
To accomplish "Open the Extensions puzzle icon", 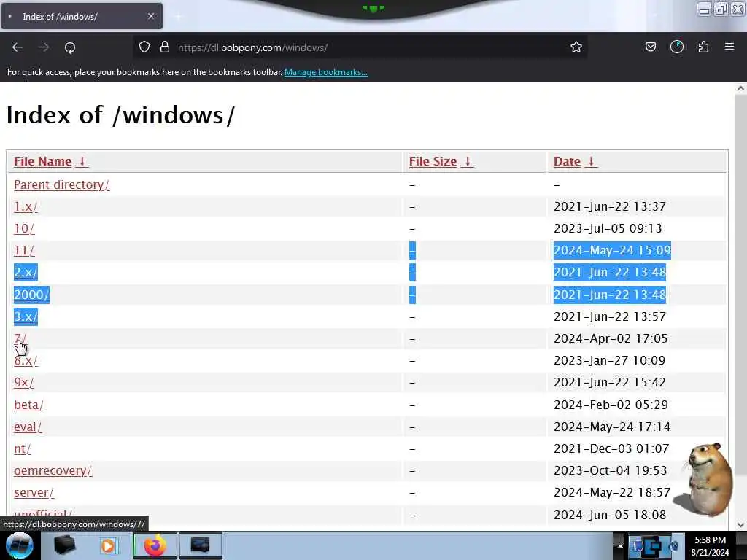I will pos(703,47).
